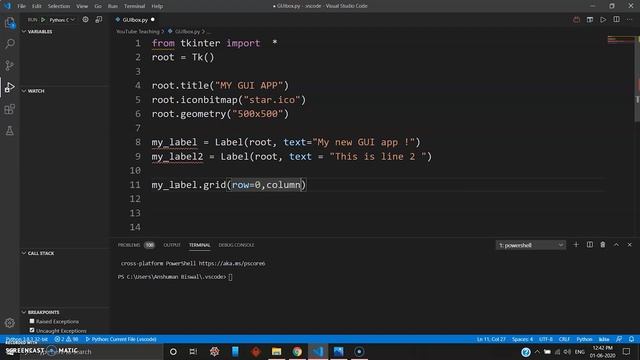Change line endings via CRLF
Viewport: 640px width, 360px height.
(x=564, y=339)
